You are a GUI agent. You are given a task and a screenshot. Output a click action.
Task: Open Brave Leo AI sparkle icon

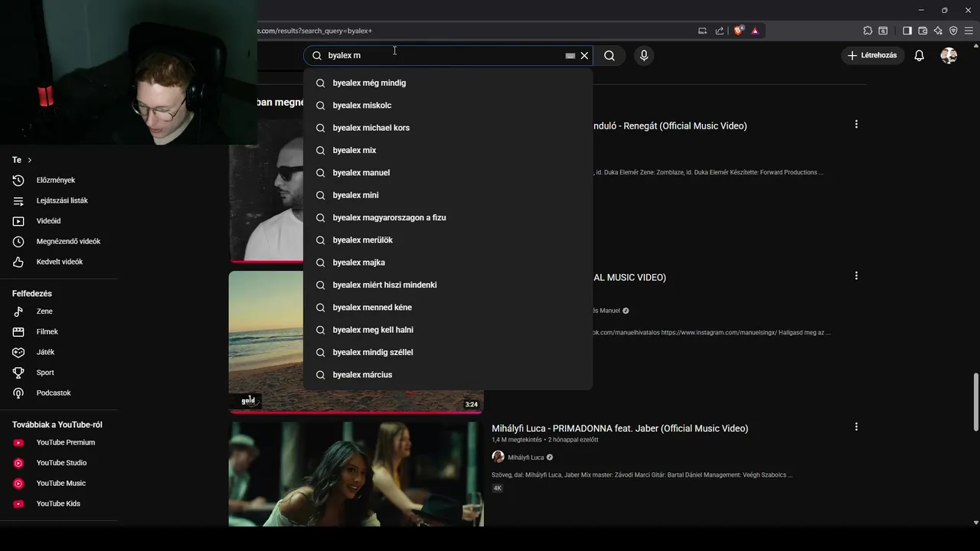(x=938, y=31)
